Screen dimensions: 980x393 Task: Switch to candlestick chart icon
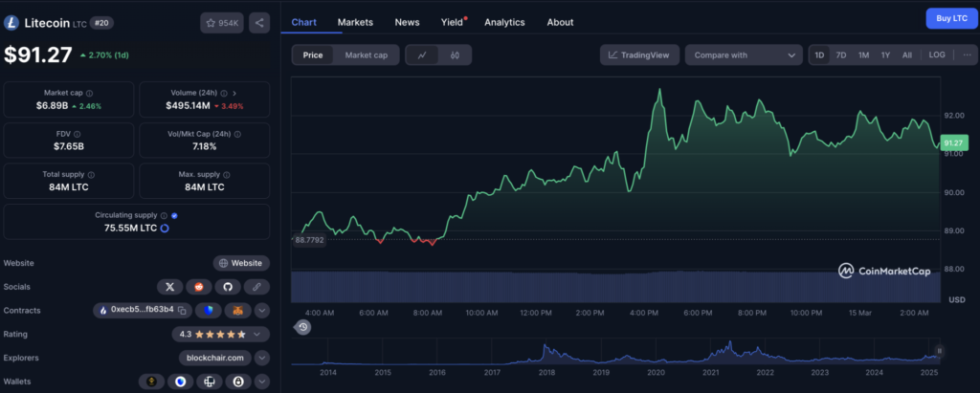point(456,55)
